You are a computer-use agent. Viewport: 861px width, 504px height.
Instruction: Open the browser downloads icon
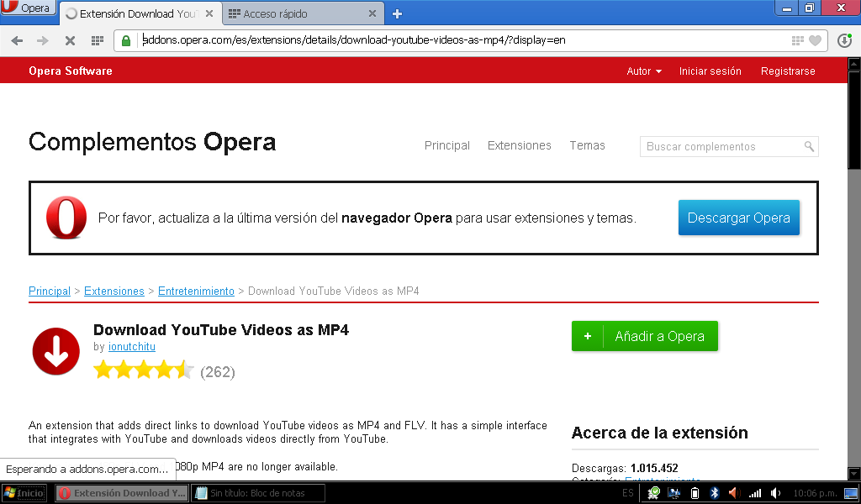click(844, 40)
